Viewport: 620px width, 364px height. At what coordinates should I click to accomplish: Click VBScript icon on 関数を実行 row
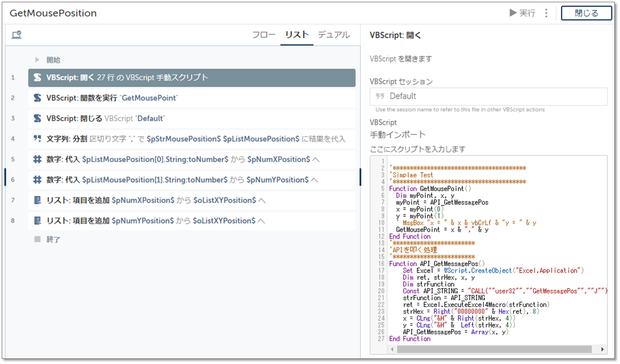(x=37, y=98)
